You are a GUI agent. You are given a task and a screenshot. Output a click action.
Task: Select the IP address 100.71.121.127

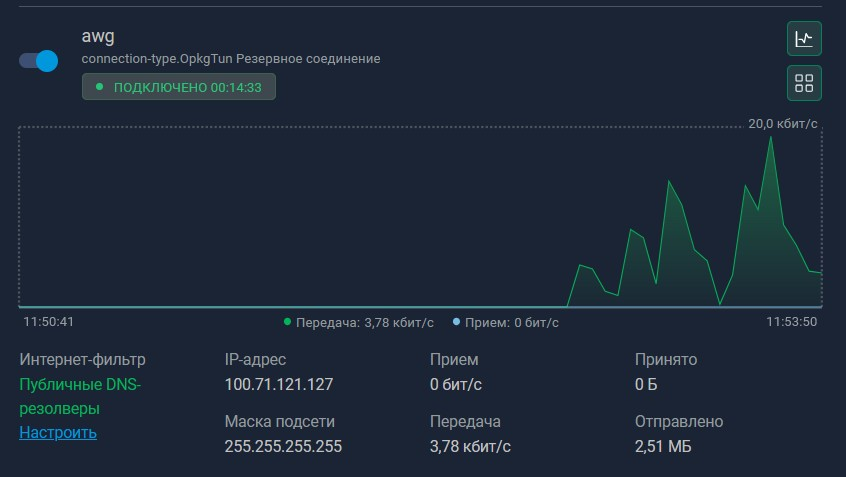279,384
